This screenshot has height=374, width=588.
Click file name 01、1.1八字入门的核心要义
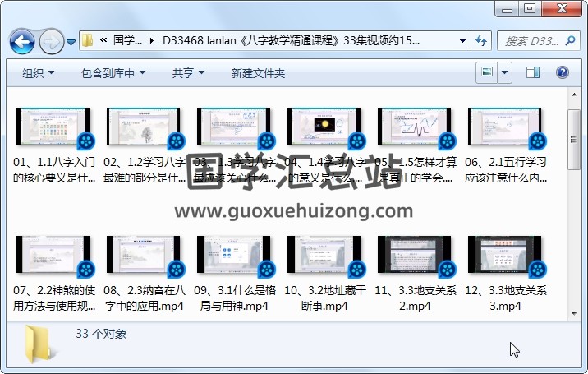point(54,169)
